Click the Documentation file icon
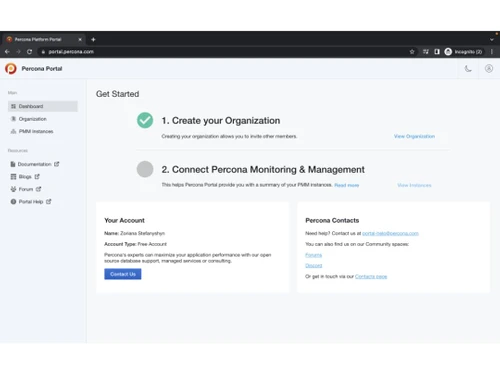Image resolution: width=500 pixels, height=375 pixels. click(13, 164)
